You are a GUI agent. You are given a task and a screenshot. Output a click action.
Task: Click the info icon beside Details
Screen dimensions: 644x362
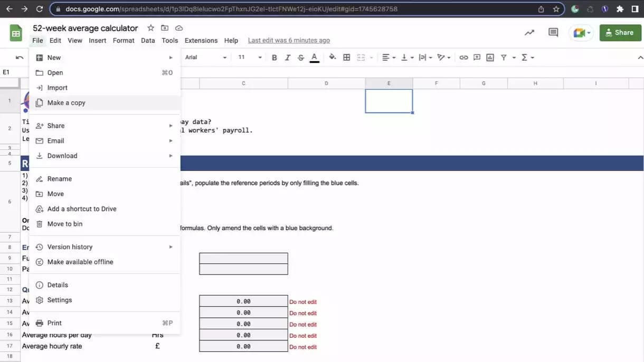point(39,285)
